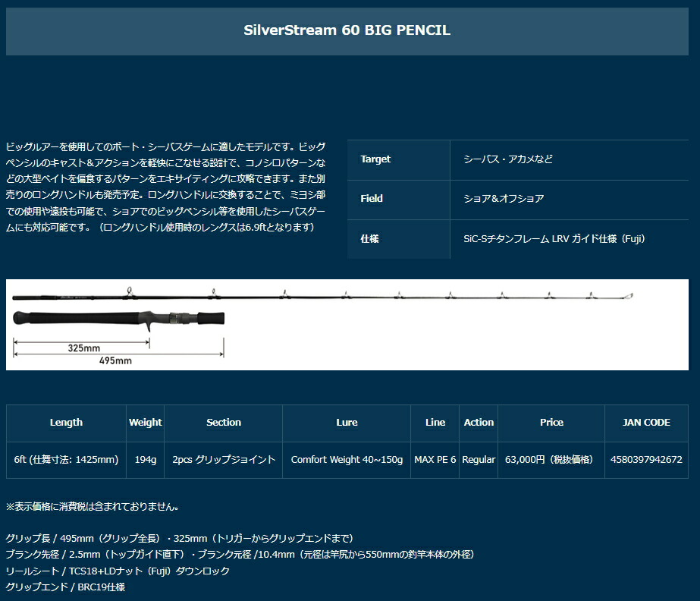The image size is (700, 601).
Task: Click the Field row header
Action: tap(372, 199)
